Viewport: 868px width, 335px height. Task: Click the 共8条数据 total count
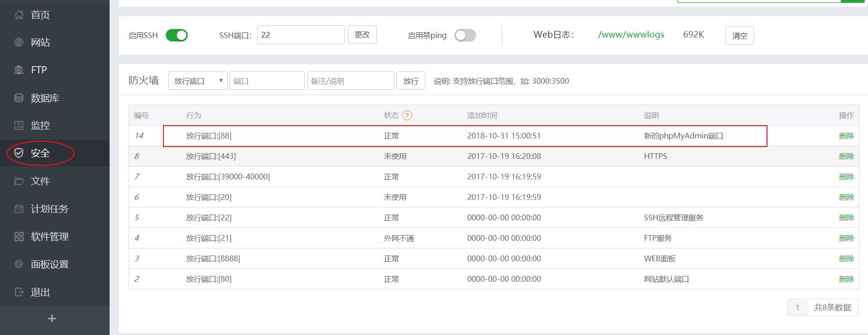[832, 307]
